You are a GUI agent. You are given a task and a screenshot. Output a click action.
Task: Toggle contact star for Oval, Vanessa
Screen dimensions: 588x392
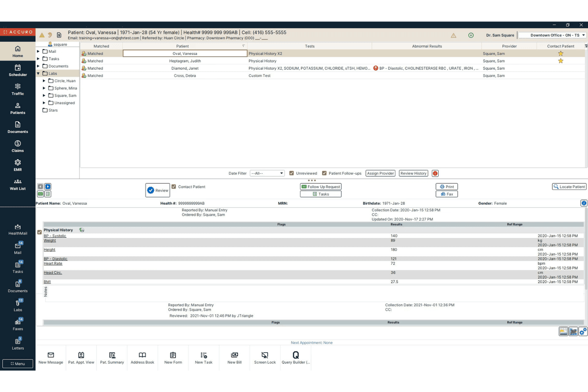click(x=561, y=53)
